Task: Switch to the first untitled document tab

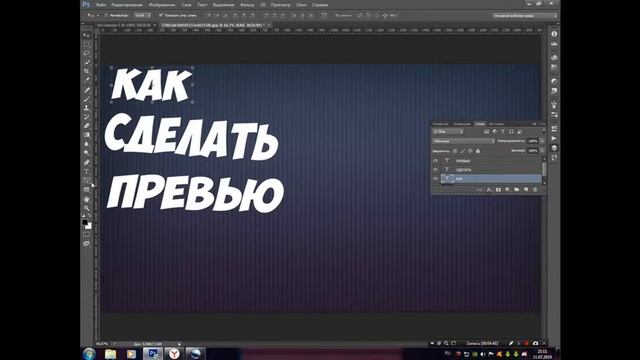Action: pyautogui.click(x=126, y=25)
